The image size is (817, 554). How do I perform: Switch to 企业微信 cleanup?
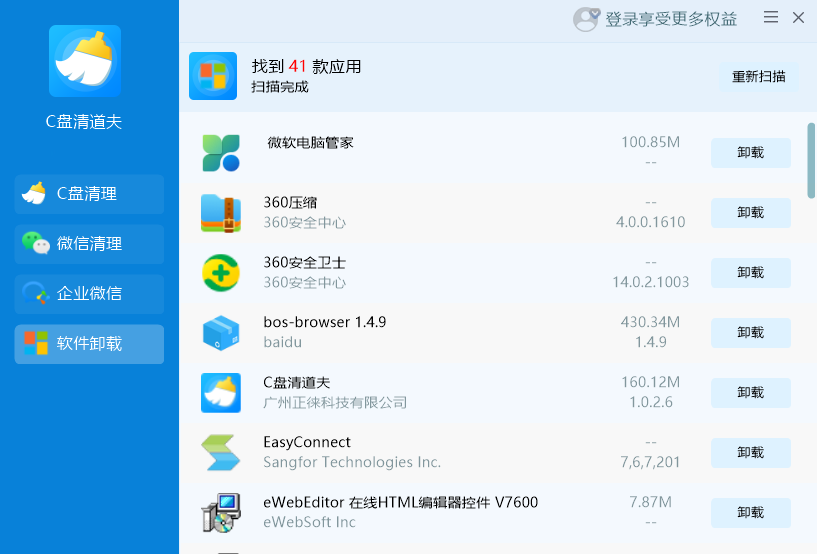[89, 294]
